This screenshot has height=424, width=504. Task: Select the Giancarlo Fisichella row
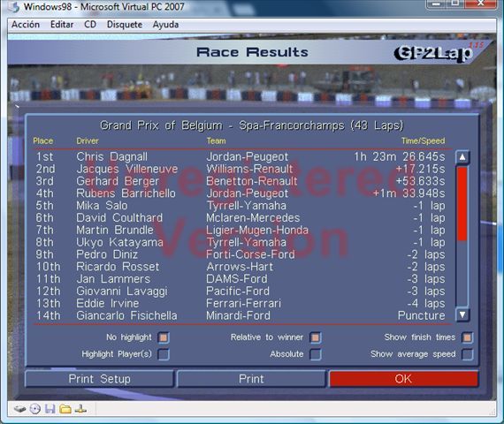[x=241, y=315]
